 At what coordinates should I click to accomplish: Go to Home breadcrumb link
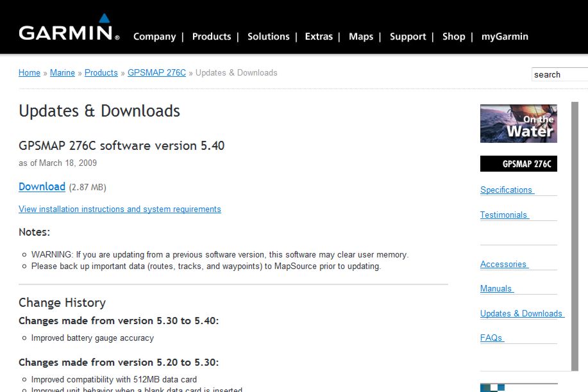(x=29, y=73)
